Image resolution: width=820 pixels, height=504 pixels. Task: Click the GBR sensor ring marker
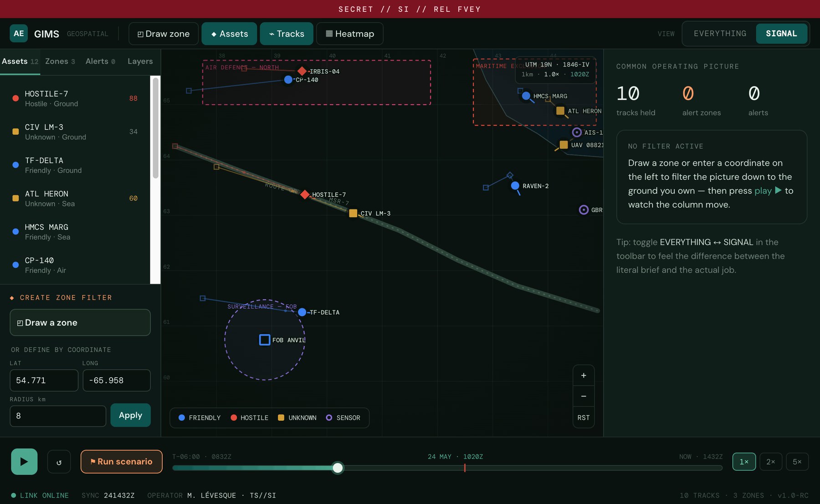pos(584,210)
